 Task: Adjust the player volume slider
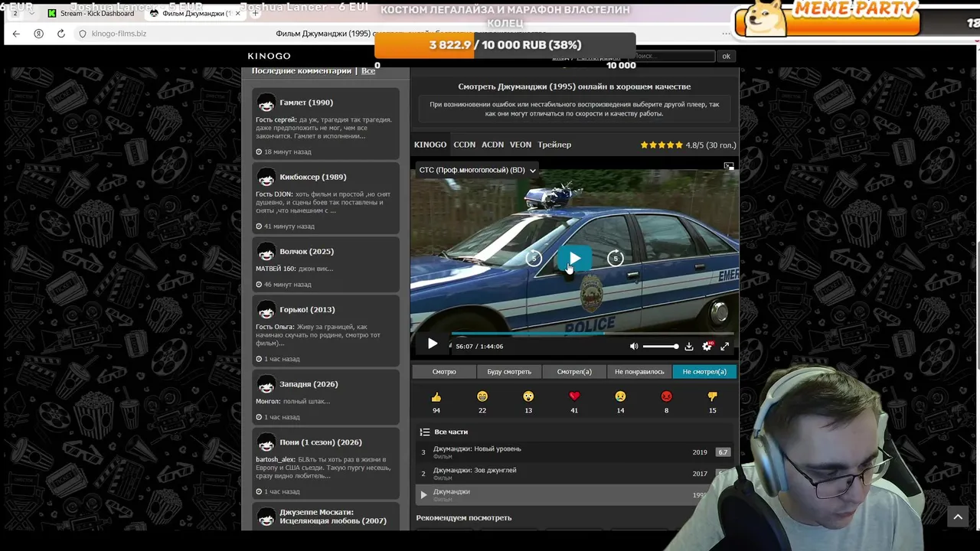coord(660,347)
